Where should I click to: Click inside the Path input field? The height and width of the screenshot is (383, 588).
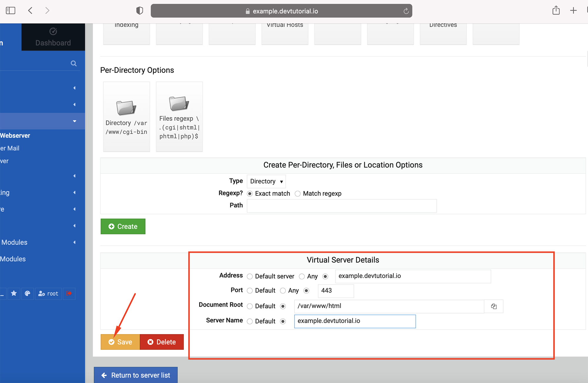coord(341,206)
